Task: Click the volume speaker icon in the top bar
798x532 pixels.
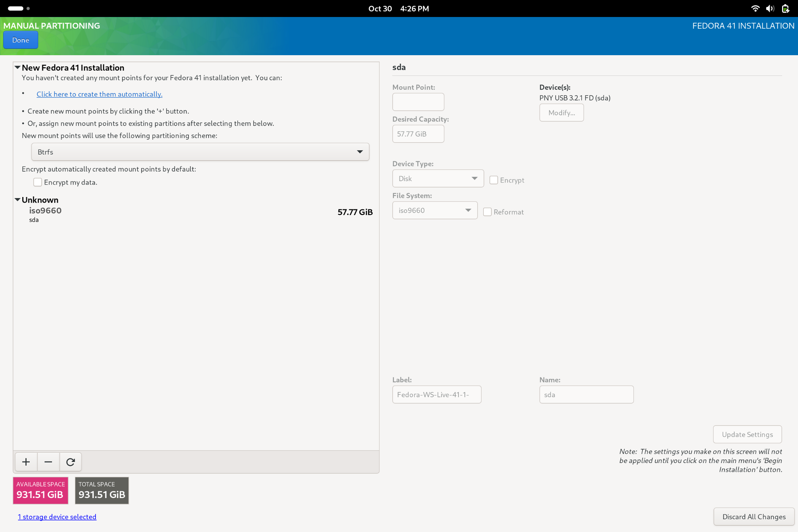Action: tap(770, 8)
